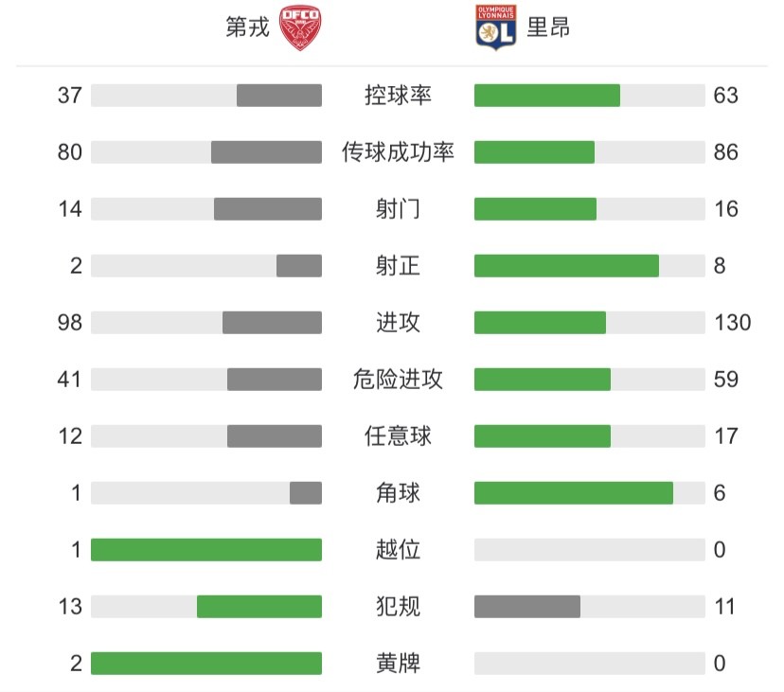Select the 进攻 attacks label
Image resolution: width=784 pixels, height=692 pixels.
click(398, 322)
